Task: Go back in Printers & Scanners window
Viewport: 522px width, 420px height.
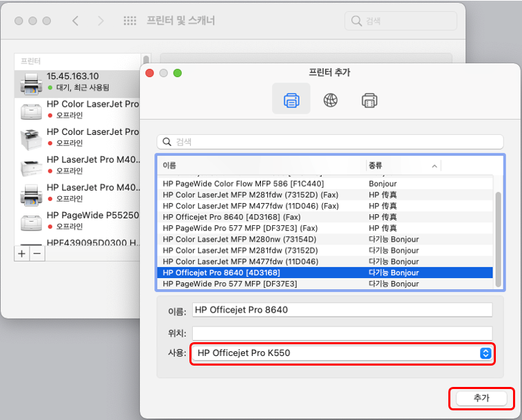Action: [x=75, y=21]
